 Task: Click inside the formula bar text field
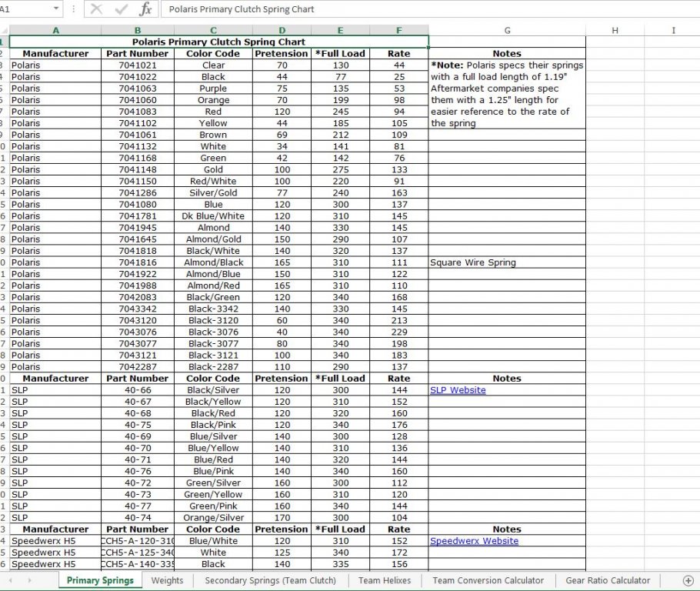tap(423, 9)
